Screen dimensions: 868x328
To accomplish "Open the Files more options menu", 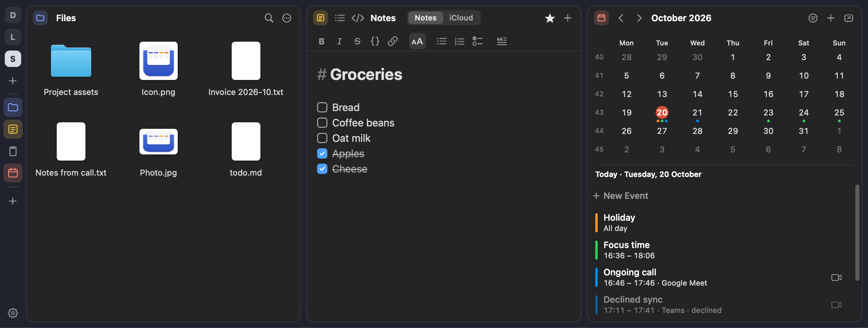I will coord(287,18).
